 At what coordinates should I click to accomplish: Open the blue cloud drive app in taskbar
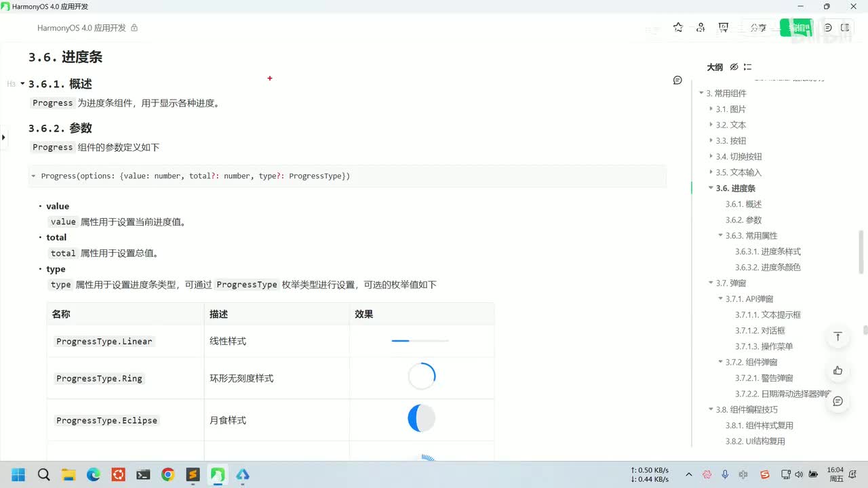(242, 474)
